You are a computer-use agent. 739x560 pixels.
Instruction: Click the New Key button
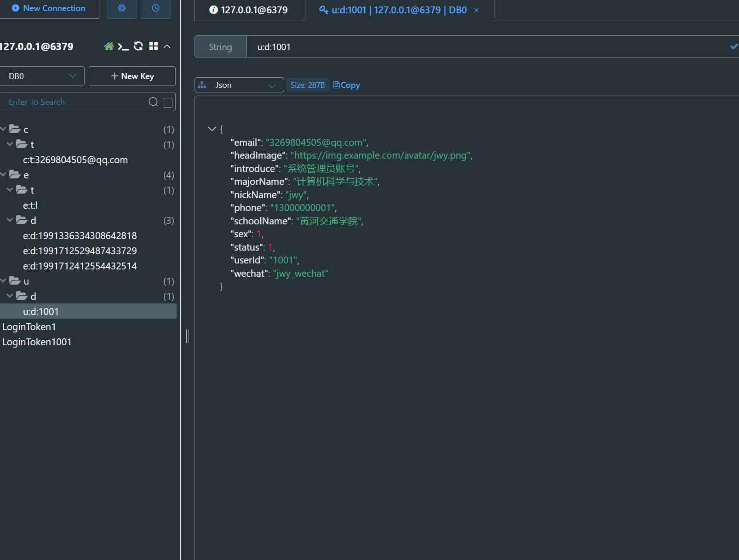click(132, 76)
